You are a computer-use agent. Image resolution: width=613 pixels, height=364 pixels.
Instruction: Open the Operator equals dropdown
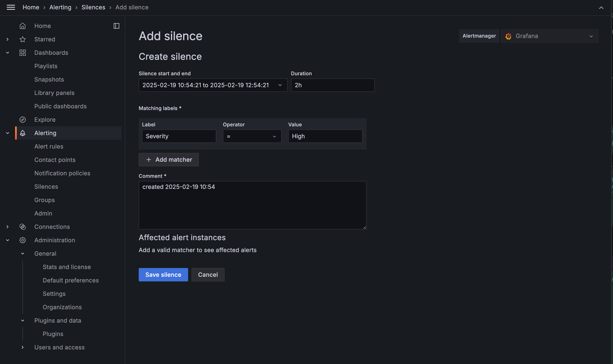[252, 136]
